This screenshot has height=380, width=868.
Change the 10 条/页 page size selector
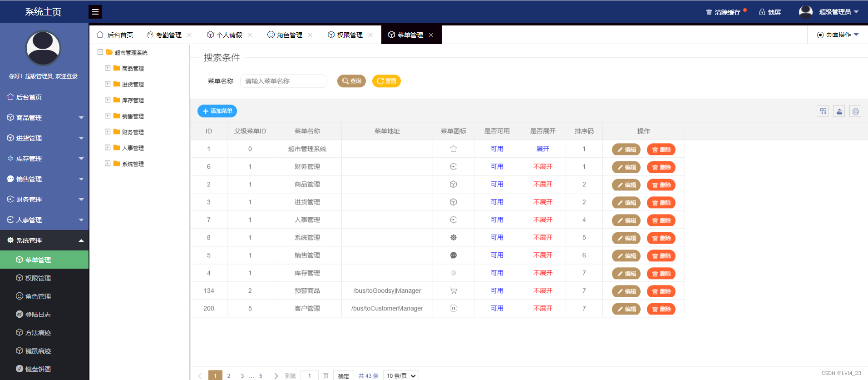(401, 376)
